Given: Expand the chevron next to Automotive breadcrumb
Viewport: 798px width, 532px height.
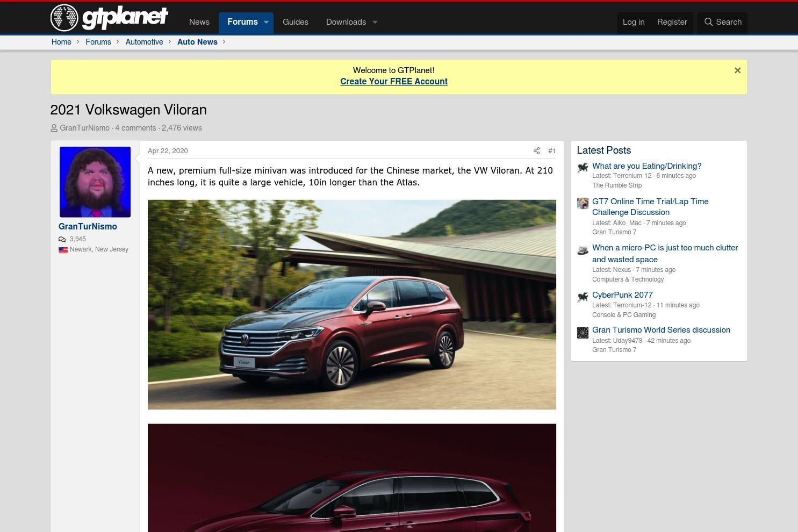Looking at the screenshot, I should point(169,42).
